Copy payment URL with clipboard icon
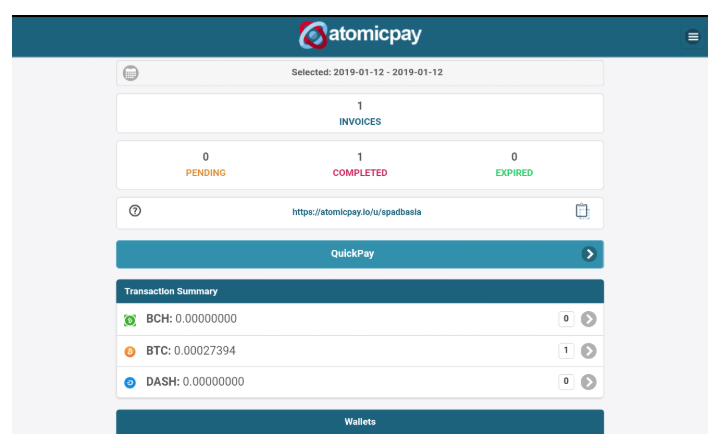715x440 pixels. pos(582,211)
